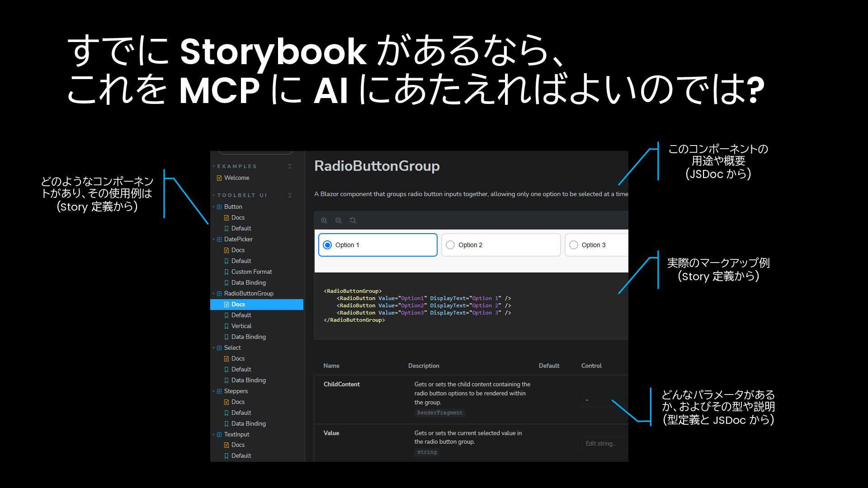Click the Steppers component grid icon
This screenshot has height=488, width=868.
(x=219, y=391)
